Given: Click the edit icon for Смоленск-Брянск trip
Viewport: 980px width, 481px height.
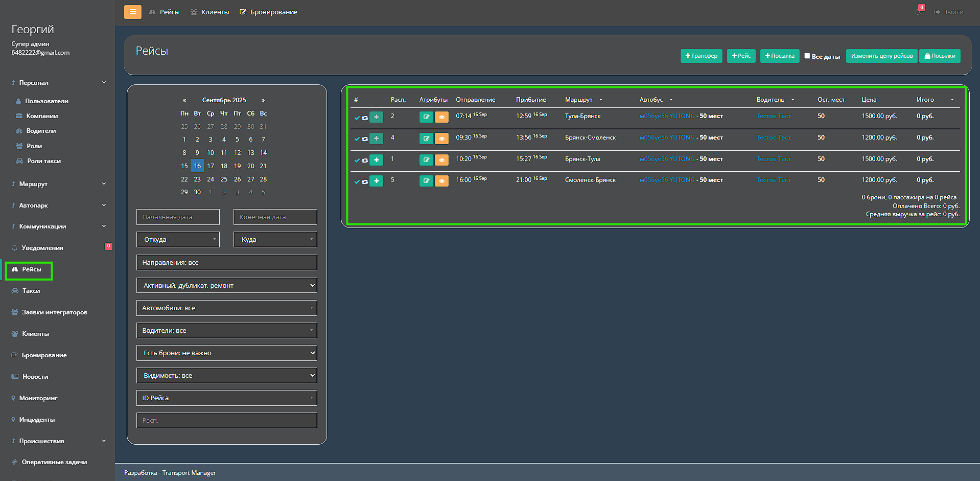Looking at the screenshot, I should pos(426,181).
